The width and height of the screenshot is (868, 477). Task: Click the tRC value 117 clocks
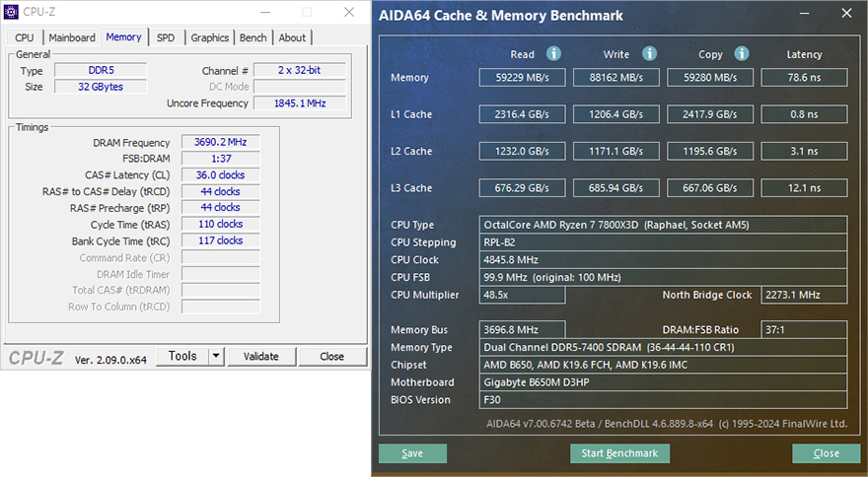tap(220, 240)
